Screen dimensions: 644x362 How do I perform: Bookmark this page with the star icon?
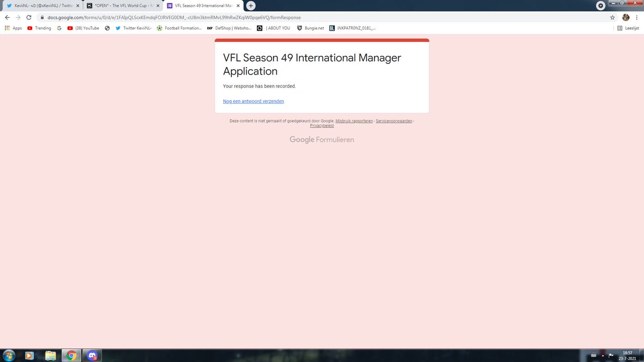tap(612, 17)
